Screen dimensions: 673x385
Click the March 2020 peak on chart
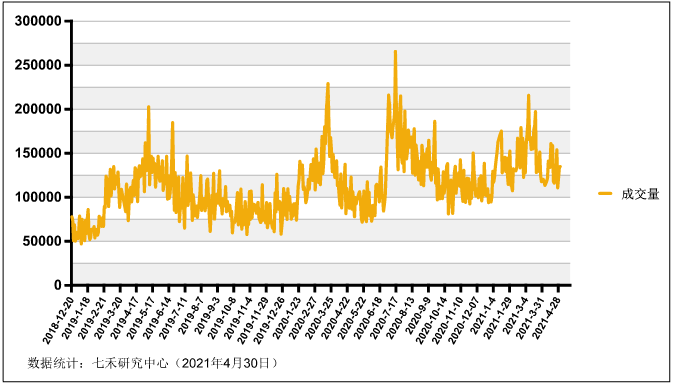[x=328, y=84]
